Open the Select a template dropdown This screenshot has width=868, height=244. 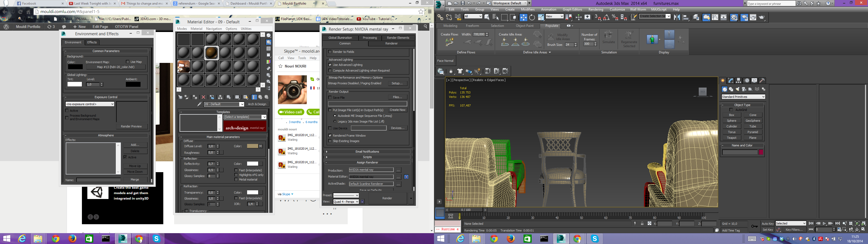click(245, 117)
